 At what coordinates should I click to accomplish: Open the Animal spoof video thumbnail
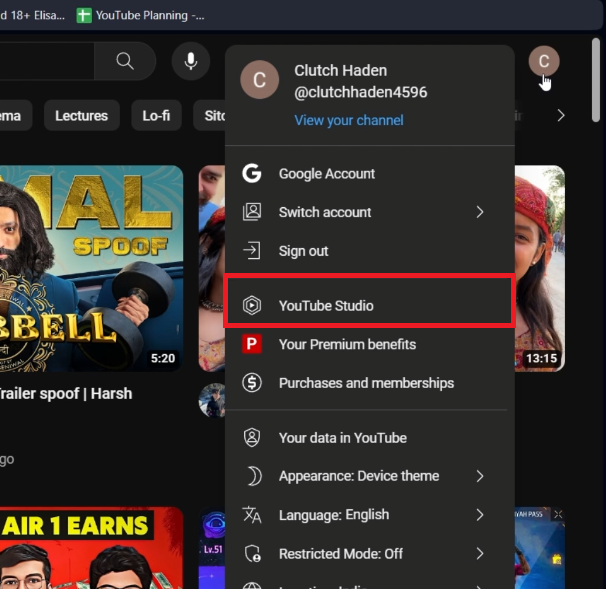tap(91, 269)
